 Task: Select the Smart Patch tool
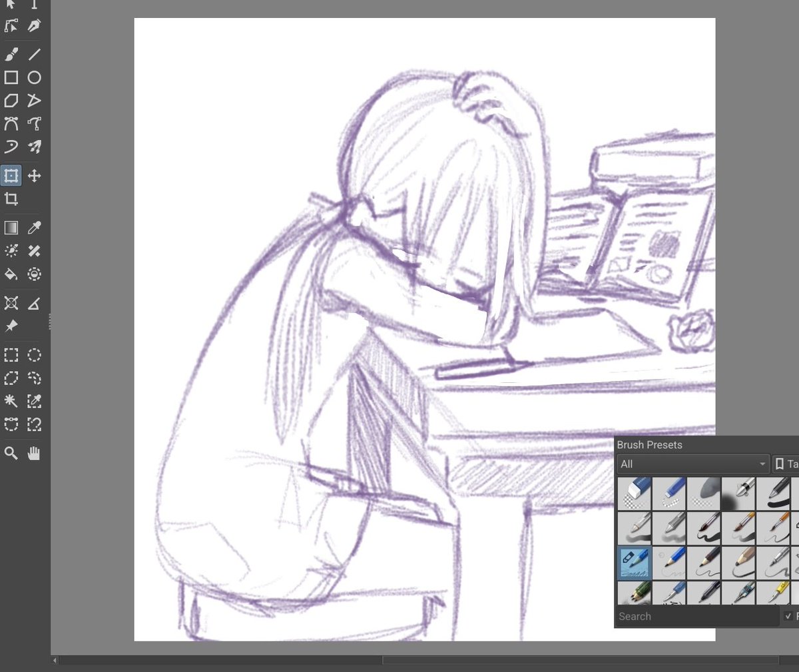pos(34,251)
